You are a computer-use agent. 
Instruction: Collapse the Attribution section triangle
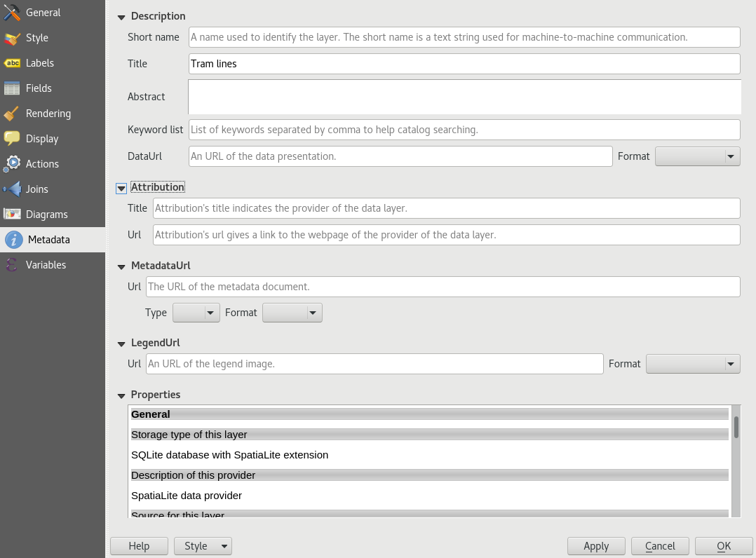121,189
